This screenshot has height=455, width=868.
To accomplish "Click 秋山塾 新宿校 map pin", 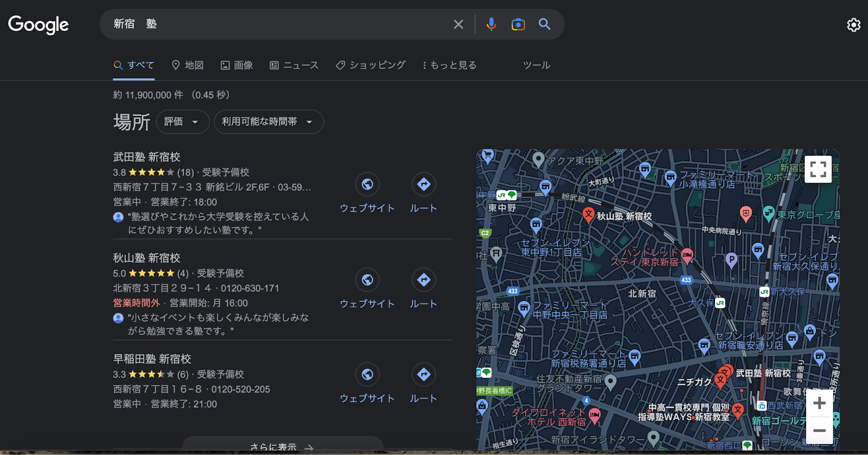I will point(589,215).
